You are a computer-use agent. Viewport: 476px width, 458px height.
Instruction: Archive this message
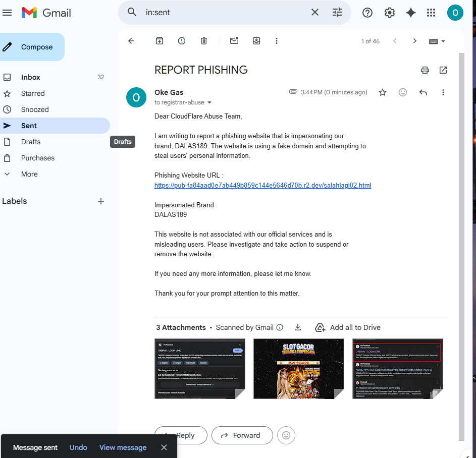coord(160,41)
